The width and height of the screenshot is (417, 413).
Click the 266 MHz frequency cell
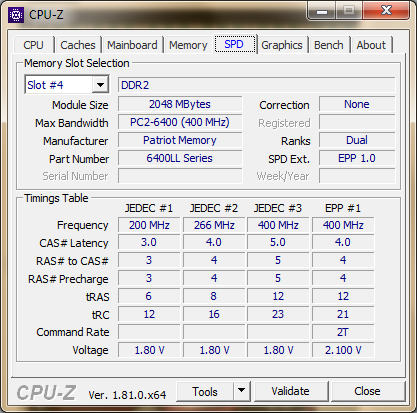coord(214,225)
